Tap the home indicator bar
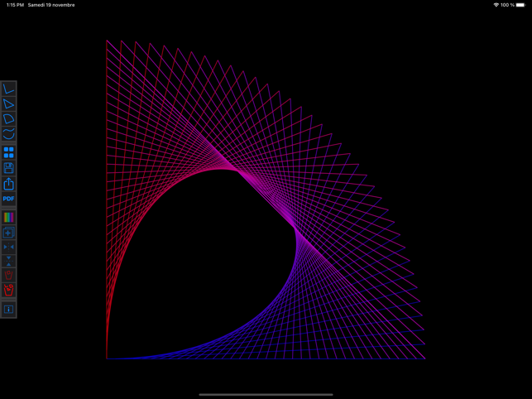 (x=266, y=395)
